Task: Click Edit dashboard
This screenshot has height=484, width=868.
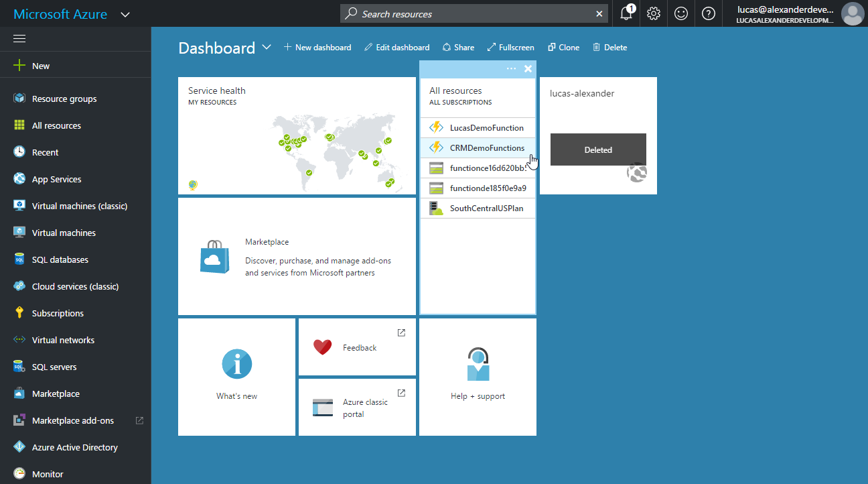Action: 397,48
